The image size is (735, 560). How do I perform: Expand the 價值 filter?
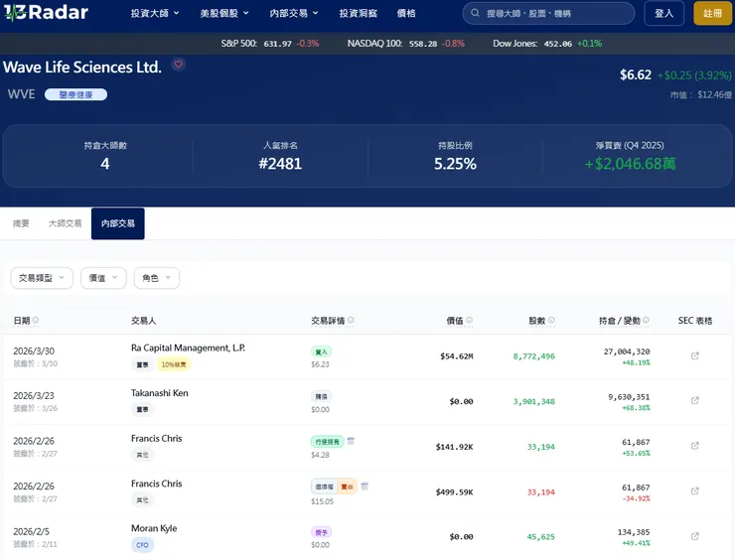[103, 278]
